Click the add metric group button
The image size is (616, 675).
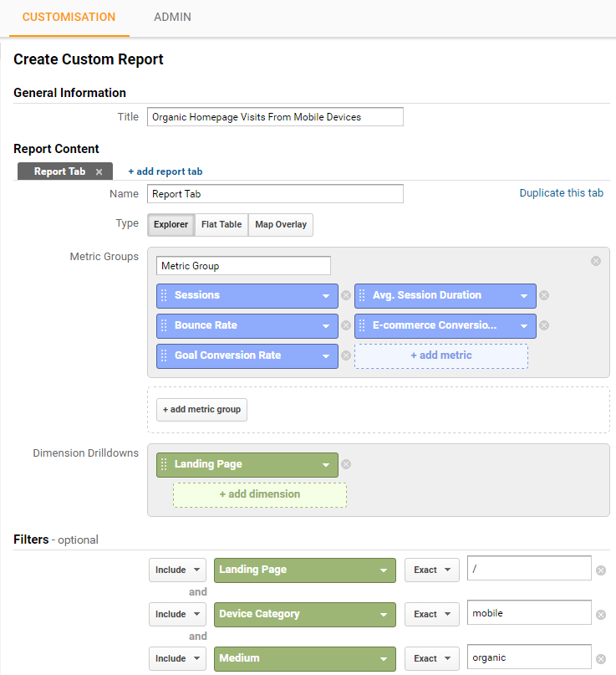[x=201, y=409]
